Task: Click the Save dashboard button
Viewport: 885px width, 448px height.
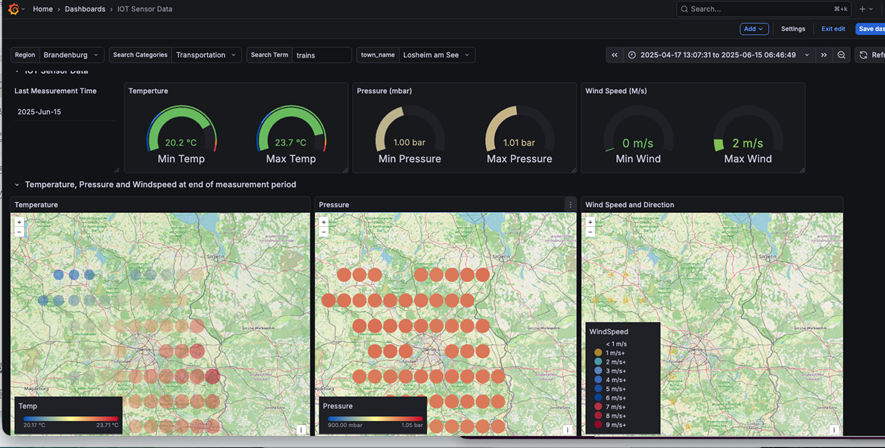Action: tap(870, 29)
